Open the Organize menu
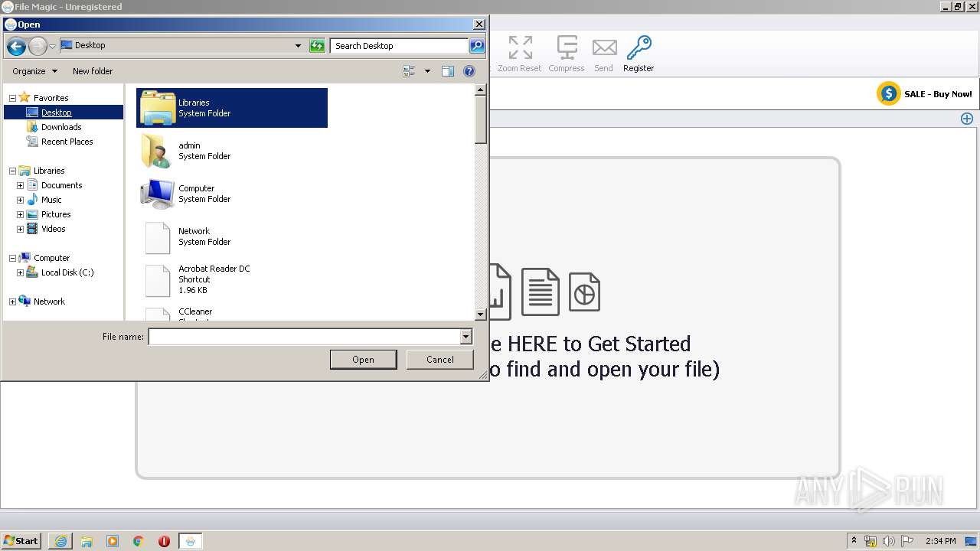The image size is (980, 551). click(x=34, y=71)
